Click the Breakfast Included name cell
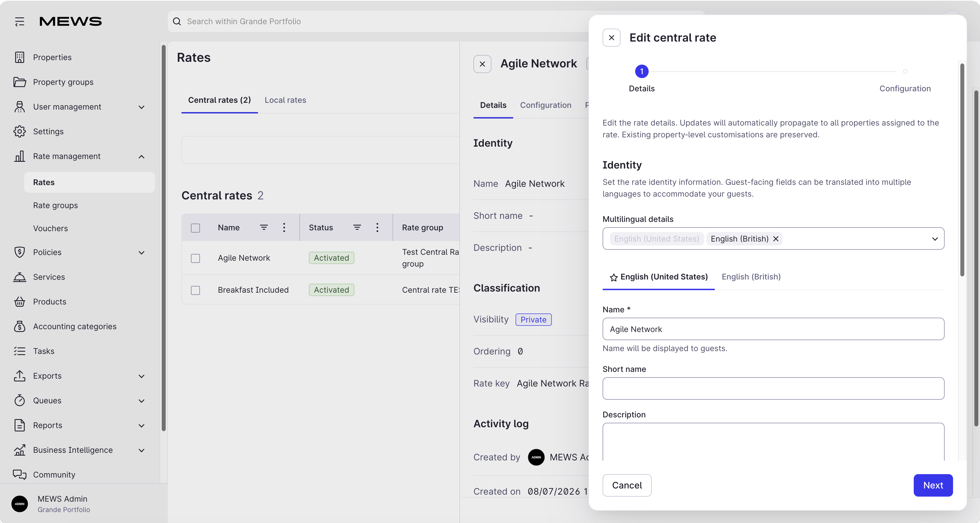 253,290
